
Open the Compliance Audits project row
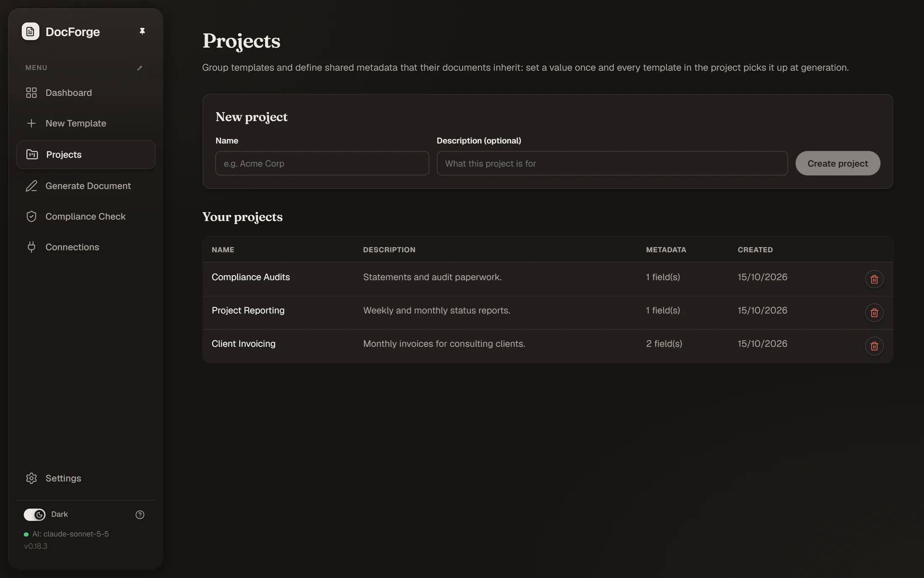[548, 279]
